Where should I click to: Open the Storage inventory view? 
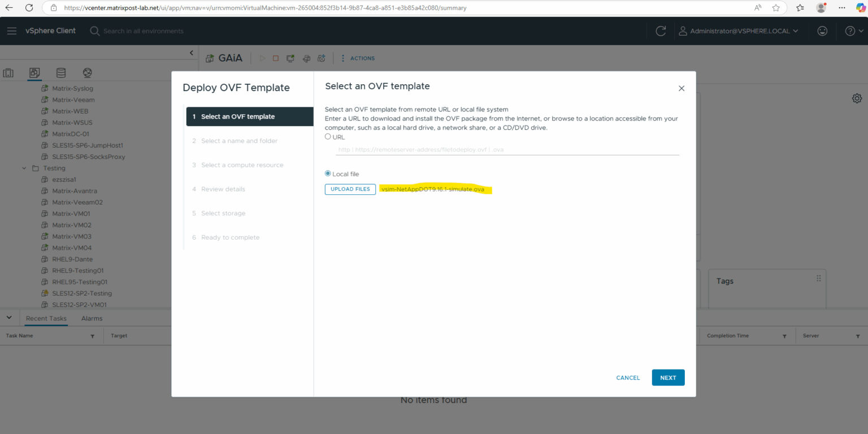point(61,72)
